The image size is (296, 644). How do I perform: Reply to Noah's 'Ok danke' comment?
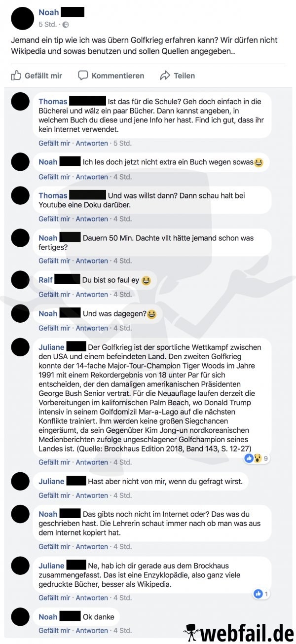click(92, 630)
